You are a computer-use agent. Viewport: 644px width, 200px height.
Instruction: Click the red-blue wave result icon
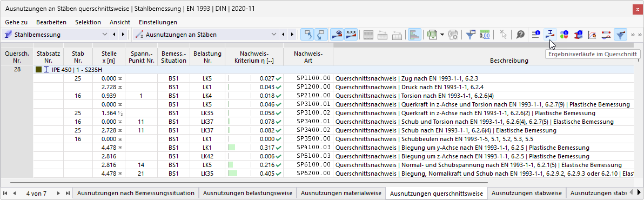[x=606, y=35]
